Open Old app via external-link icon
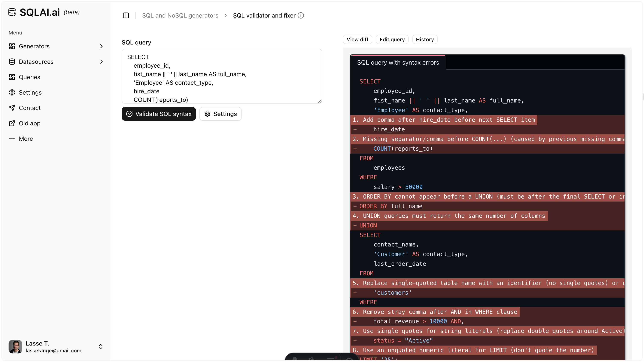The width and height of the screenshot is (644, 362). 12,123
